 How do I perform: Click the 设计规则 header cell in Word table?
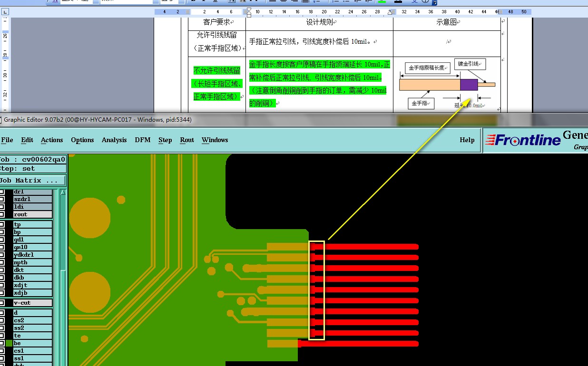pyautogui.click(x=319, y=22)
